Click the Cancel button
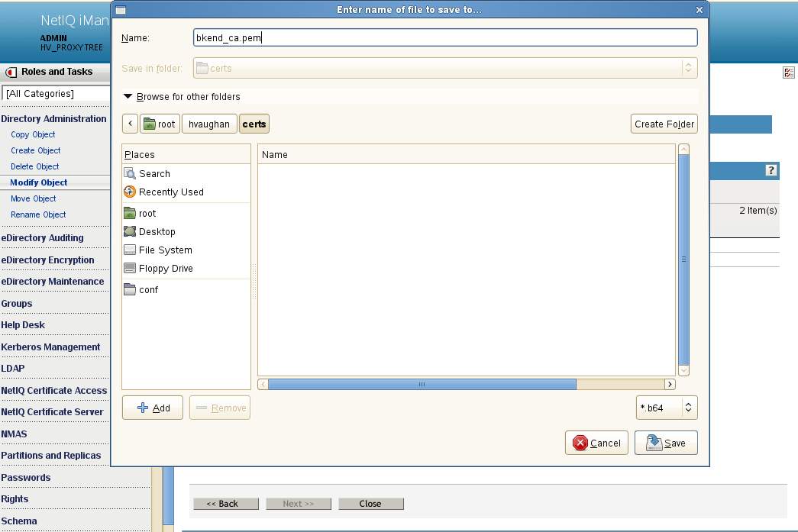The image size is (798, 532). (x=596, y=443)
